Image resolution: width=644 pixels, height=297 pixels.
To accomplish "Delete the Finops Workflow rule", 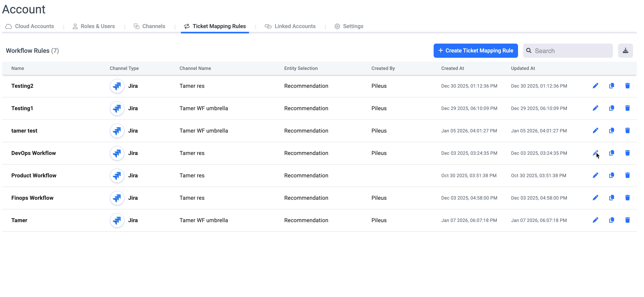I will (x=627, y=198).
